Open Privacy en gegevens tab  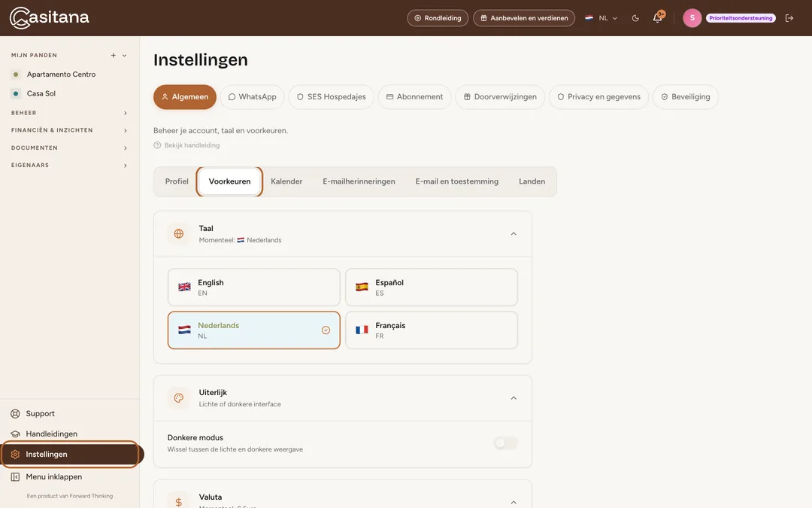coord(598,97)
